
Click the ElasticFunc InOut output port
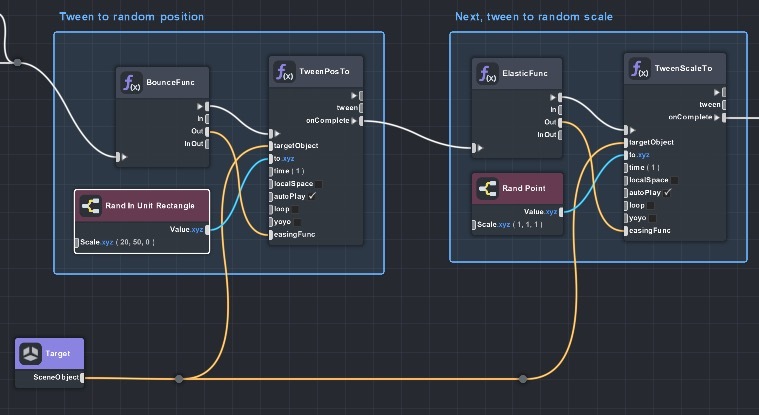pos(561,134)
